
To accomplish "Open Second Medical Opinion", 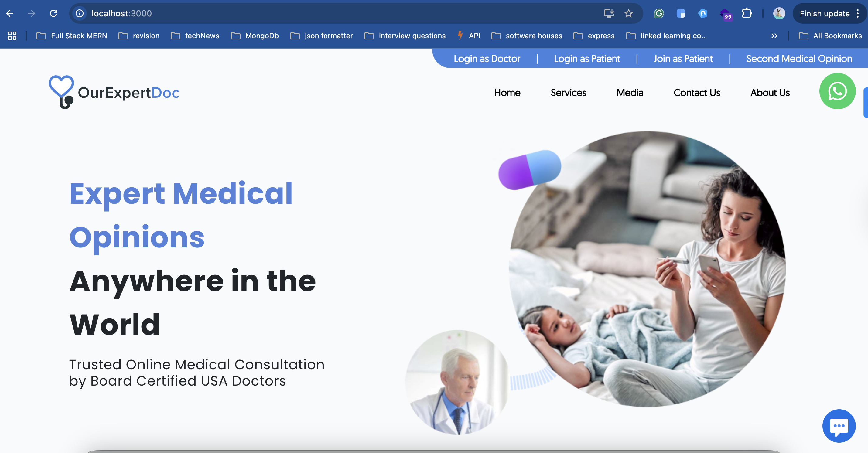I will click(799, 59).
